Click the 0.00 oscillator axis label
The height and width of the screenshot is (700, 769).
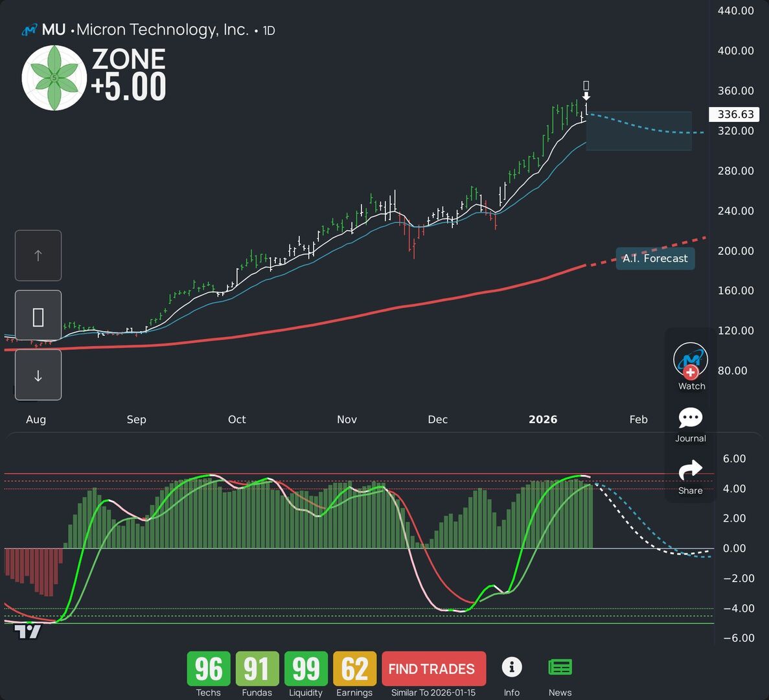(x=734, y=548)
